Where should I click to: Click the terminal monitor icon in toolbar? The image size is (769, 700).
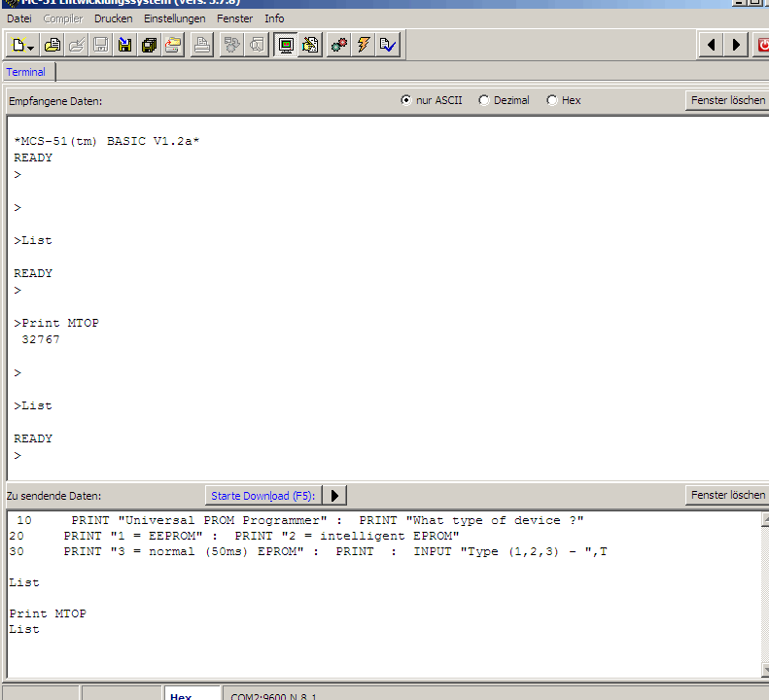pyautogui.click(x=286, y=45)
